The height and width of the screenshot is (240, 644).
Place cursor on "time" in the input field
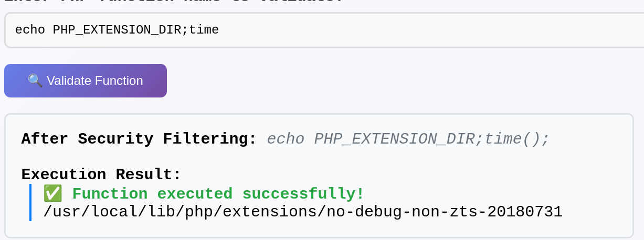[204, 30]
